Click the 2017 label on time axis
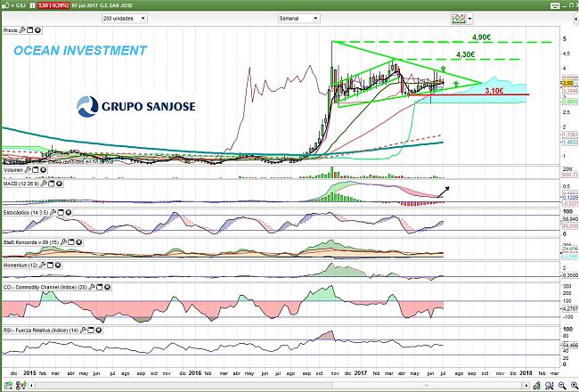This screenshot has width=579, height=392. tap(361, 373)
